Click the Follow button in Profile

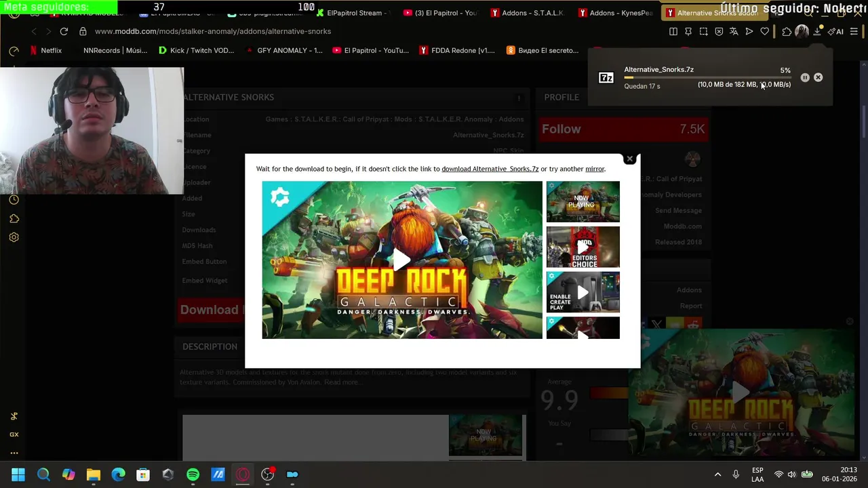(x=623, y=129)
